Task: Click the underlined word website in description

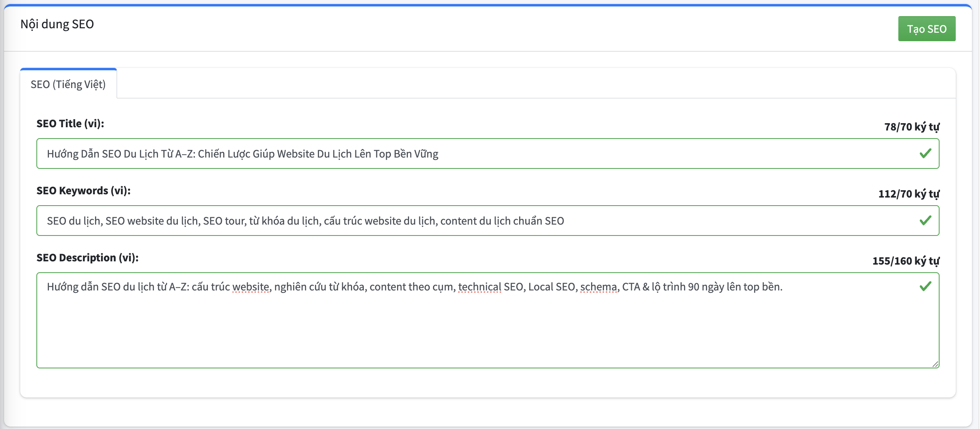Action: click(251, 287)
